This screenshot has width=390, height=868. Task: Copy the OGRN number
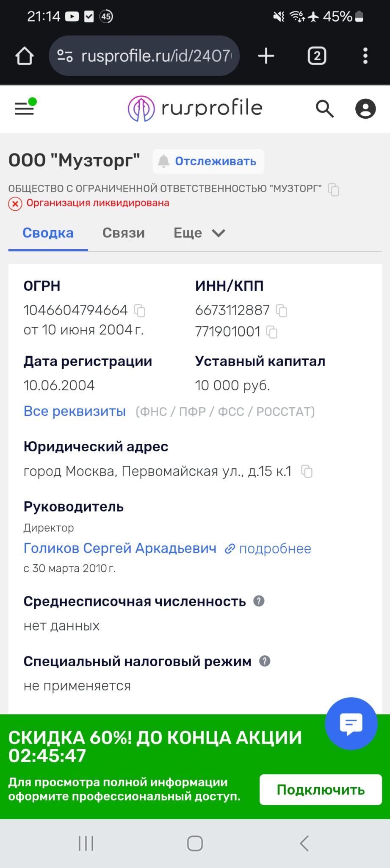(x=139, y=311)
